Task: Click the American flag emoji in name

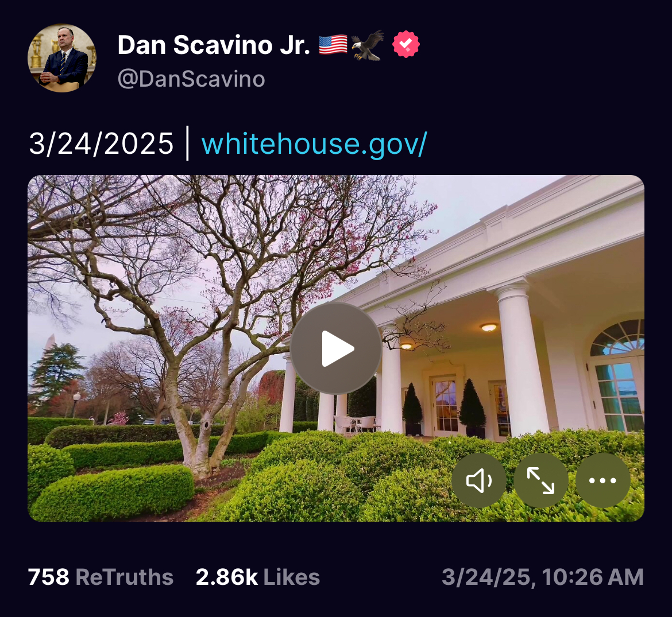Action: click(333, 45)
